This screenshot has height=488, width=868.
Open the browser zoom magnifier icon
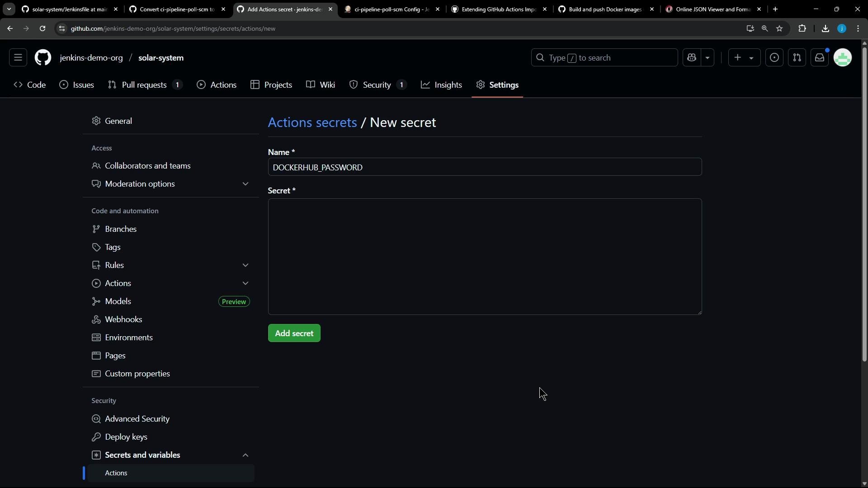coord(764,28)
